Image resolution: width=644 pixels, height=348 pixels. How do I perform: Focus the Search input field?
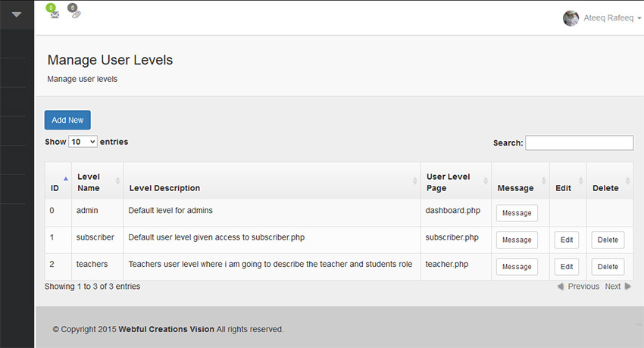pyautogui.click(x=579, y=143)
